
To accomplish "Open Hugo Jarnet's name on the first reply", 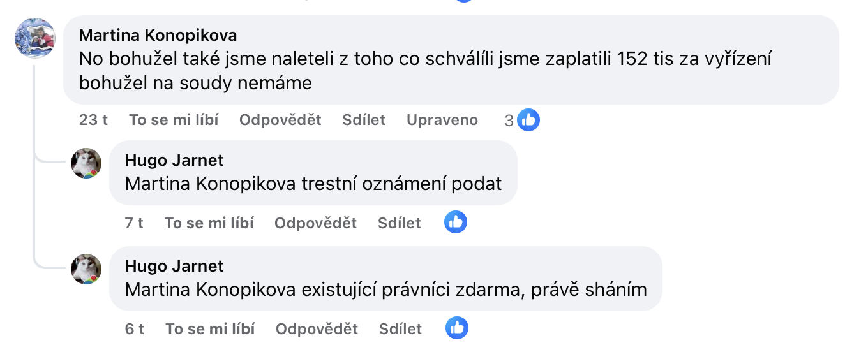I will pyautogui.click(x=174, y=159).
